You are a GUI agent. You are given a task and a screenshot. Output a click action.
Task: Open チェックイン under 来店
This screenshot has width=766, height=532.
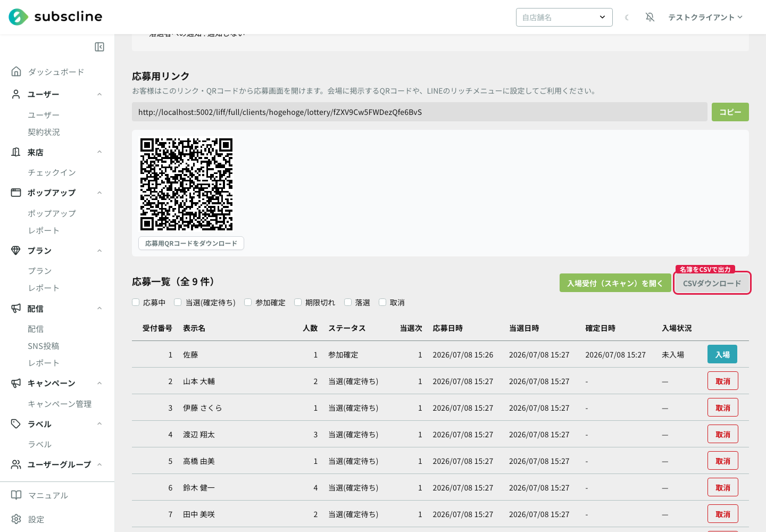pyautogui.click(x=52, y=172)
